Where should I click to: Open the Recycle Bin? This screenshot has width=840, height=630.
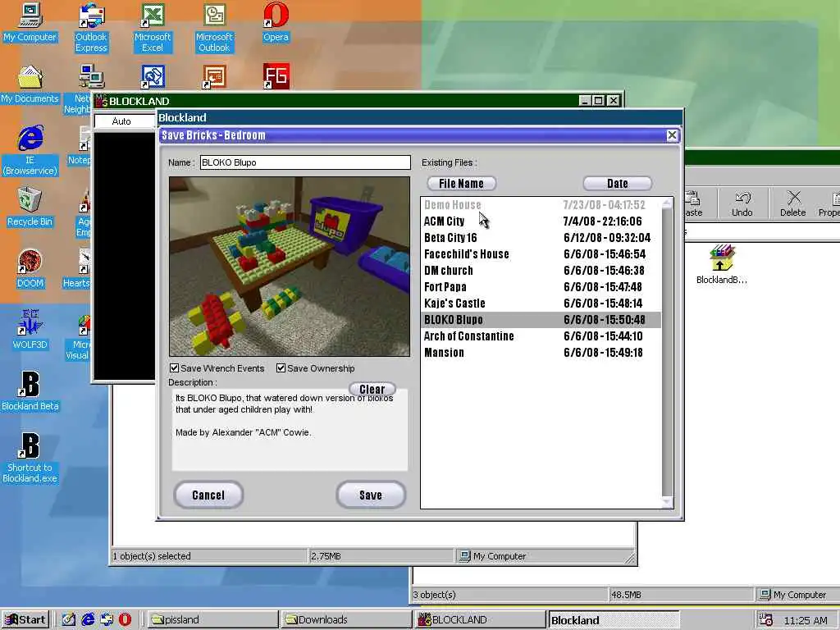point(30,208)
